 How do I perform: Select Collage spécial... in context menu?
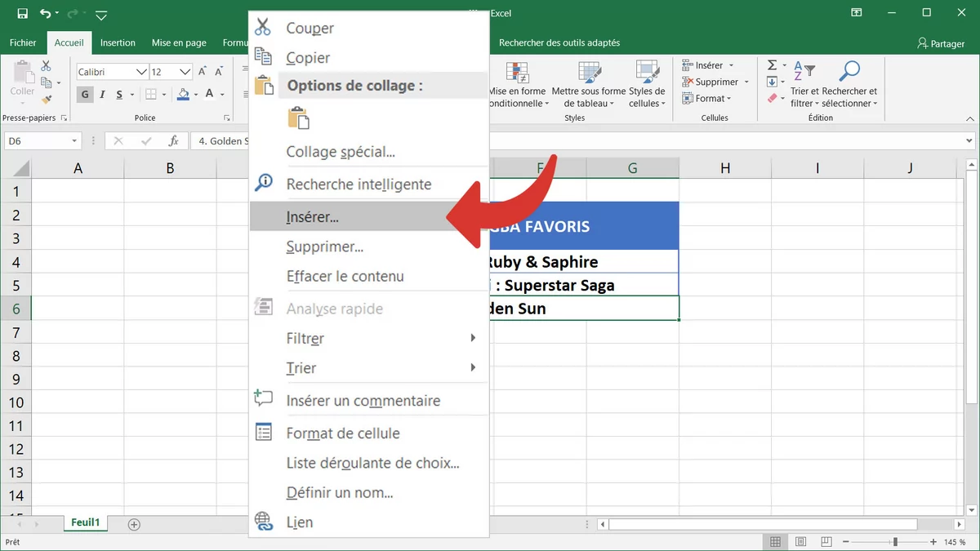click(341, 152)
